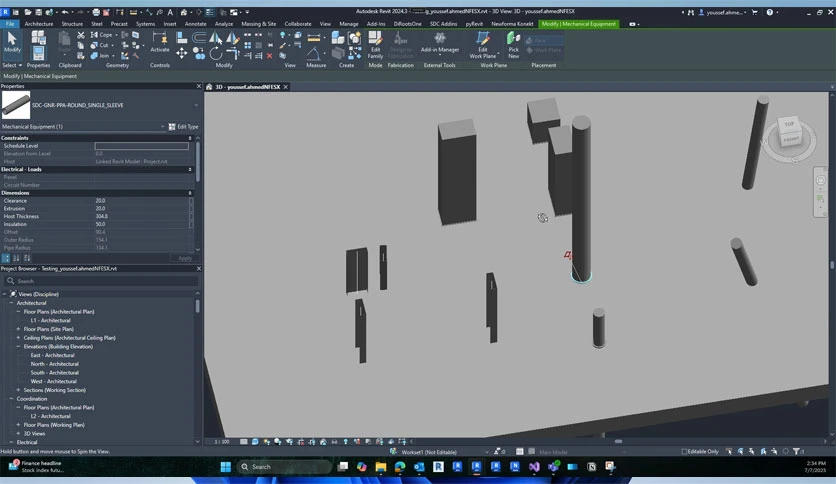Click the Edit Type button
Screen dimensions: 836x484
point(183,127)
